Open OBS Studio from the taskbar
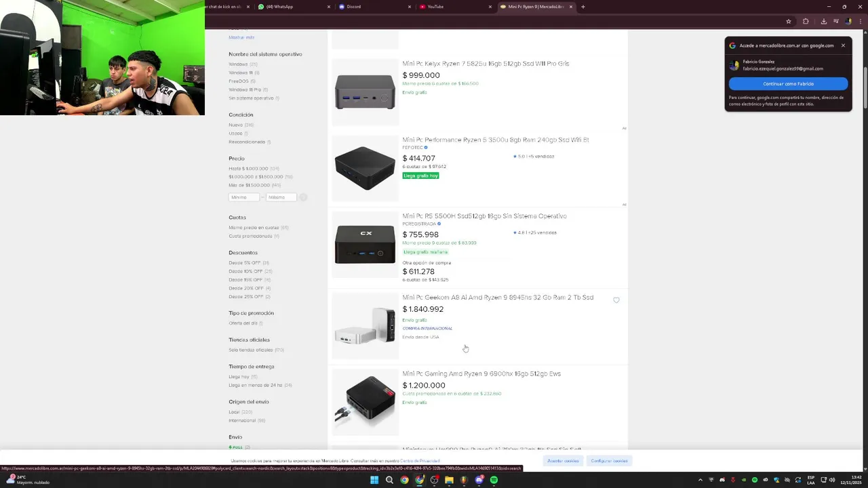 pos(434,480)
